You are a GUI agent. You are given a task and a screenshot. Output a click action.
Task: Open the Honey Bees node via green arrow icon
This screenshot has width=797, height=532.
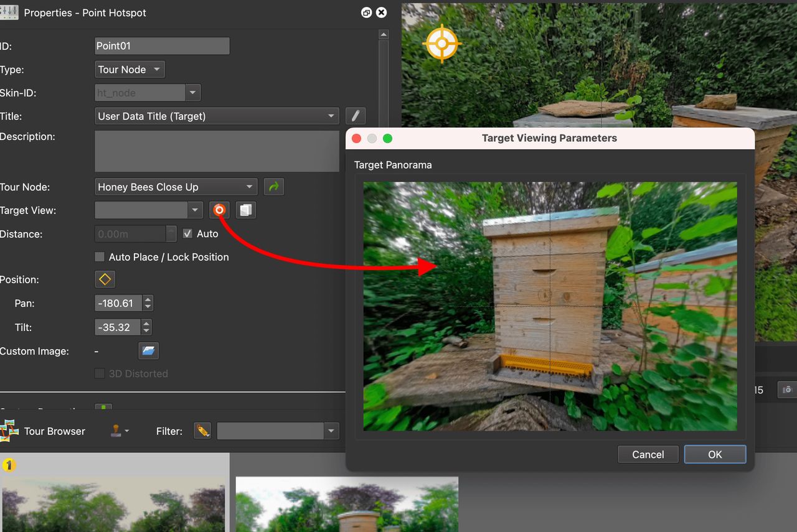tap(274, 187)
